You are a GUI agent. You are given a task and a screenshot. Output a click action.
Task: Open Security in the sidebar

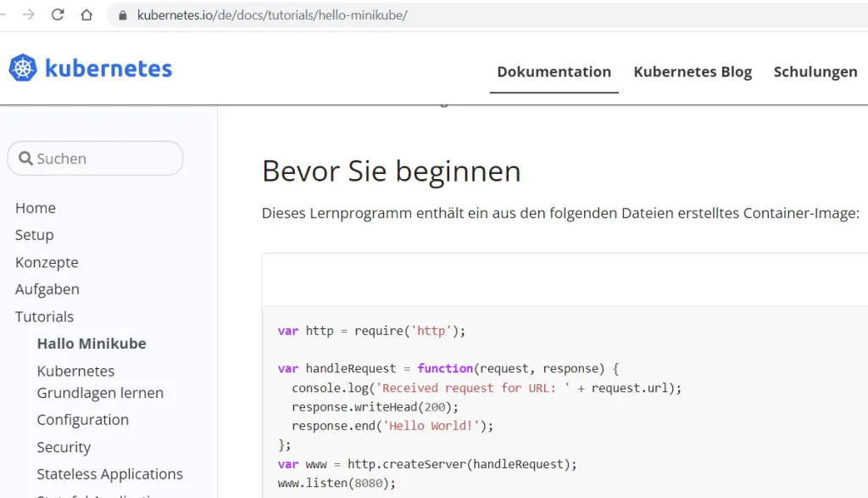tap(64, 447)
